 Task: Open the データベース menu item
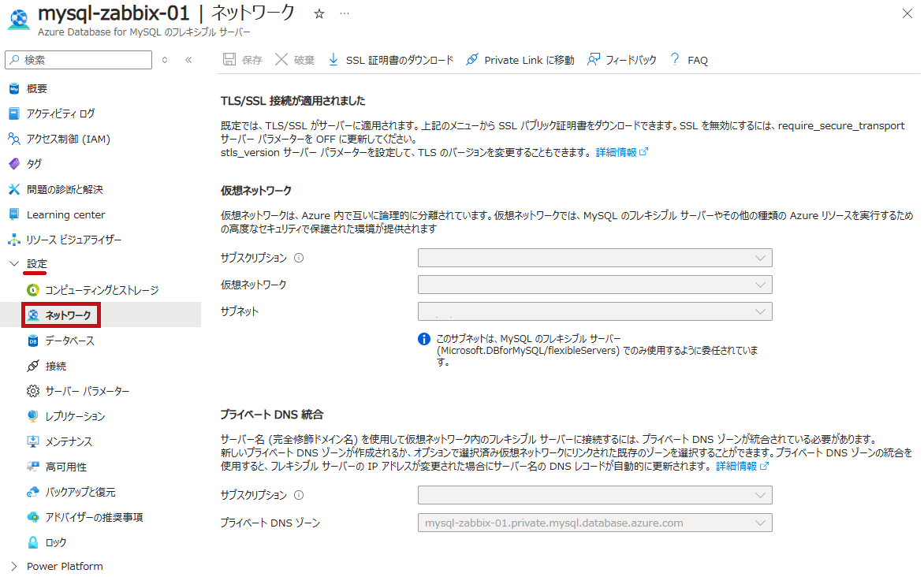tap(69, 341)
